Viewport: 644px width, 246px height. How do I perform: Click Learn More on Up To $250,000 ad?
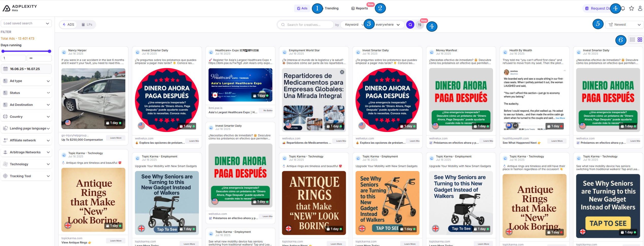116,138
